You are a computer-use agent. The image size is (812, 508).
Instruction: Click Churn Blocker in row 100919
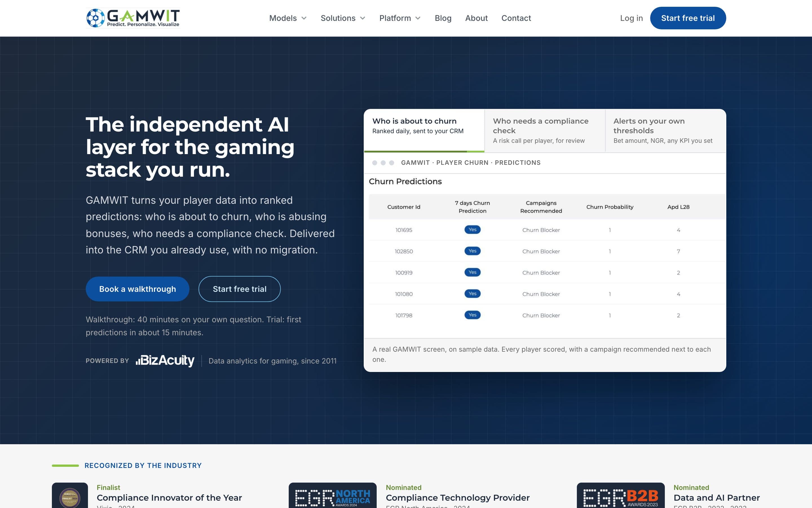(x=541, y=273)
